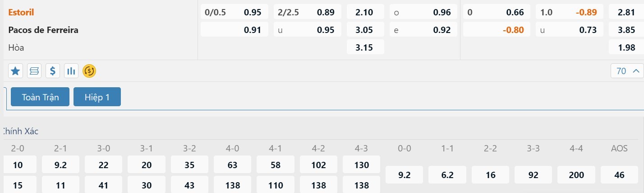The image size is (644, 193).
Task: Pick correct score 1-1 at 6.2
Action: pyautogui.click(x=446, y=174)
